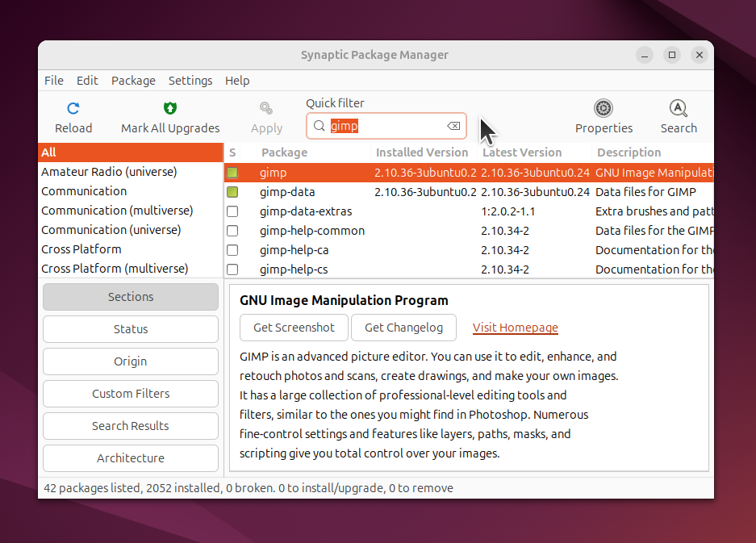Close the Synaptic Package Manager window

coord(699,55)
